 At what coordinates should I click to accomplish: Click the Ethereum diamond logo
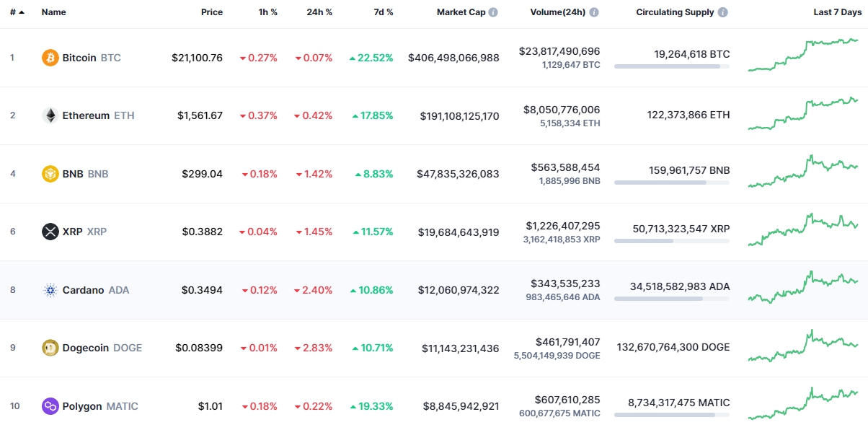coord(50,115)
